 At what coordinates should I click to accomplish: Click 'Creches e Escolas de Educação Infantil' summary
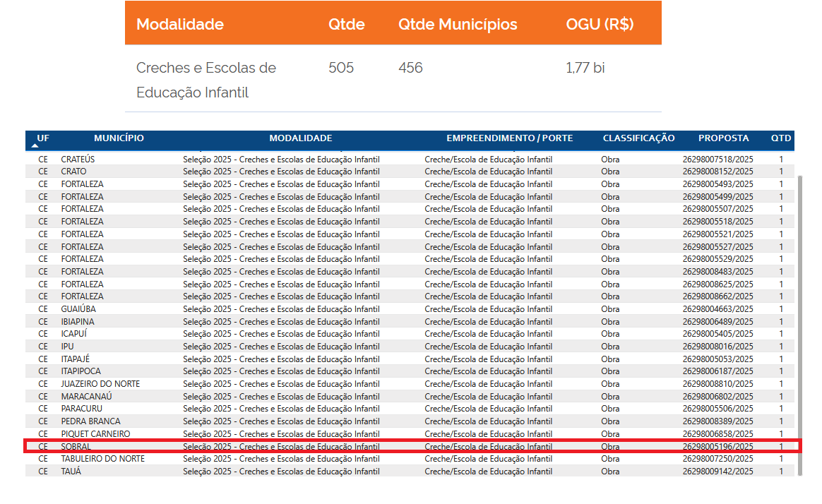tap(206, 80)
